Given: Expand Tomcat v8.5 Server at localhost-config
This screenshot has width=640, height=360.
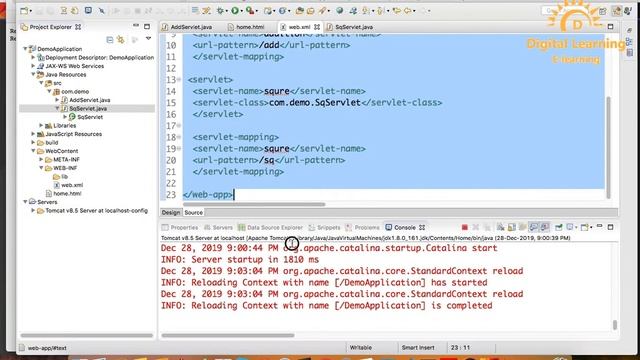Looking at the screenshot, I should coord(33,211).
